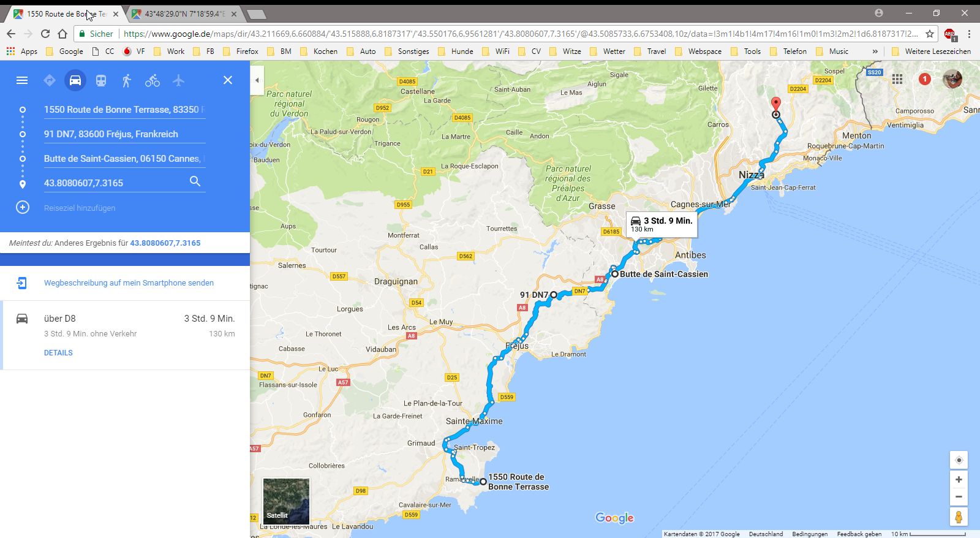Screen dimensions: 980x538
Task: Edit the 91 DN7 Fréjus waypoint field
Action: [x=124, y=134]
